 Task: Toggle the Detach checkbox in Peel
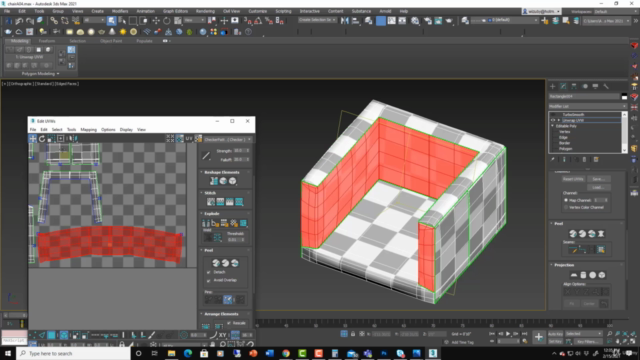[209, 272]
